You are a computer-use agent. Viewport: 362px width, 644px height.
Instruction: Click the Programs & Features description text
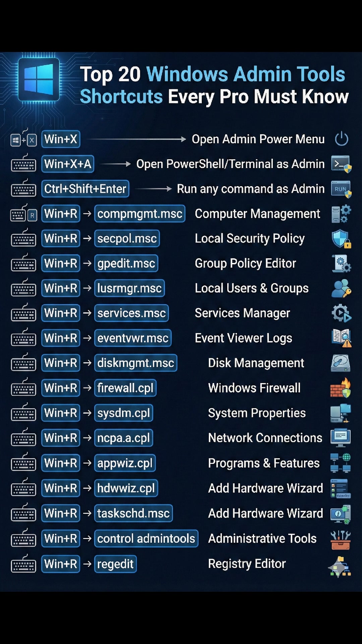pos(264,464)
